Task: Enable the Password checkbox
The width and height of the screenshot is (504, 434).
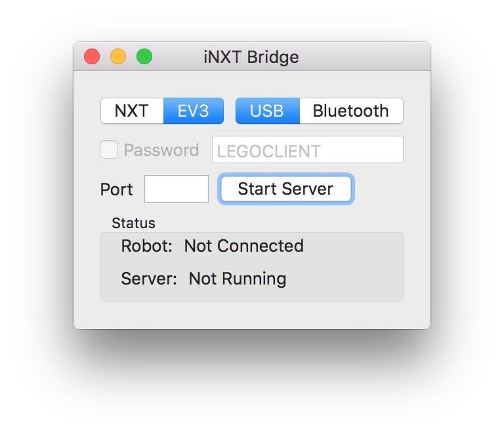Action: tap(108, 150)
